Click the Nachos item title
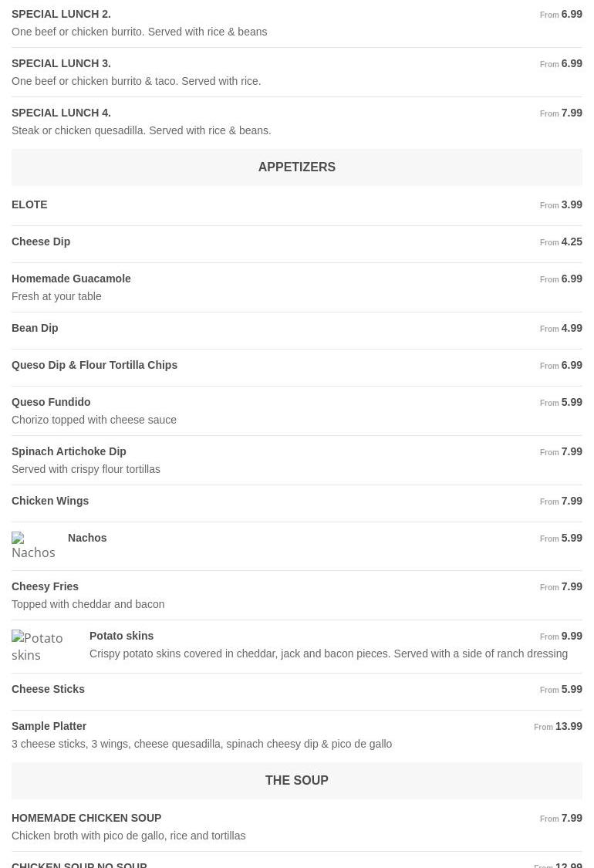The image size is (594, 868). point(87,538)
